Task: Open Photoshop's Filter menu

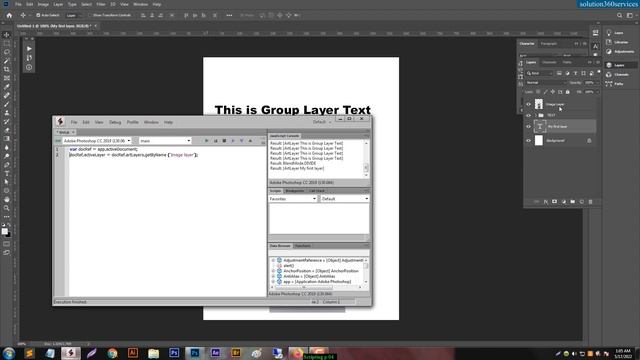Action: (x=101, y=4)
